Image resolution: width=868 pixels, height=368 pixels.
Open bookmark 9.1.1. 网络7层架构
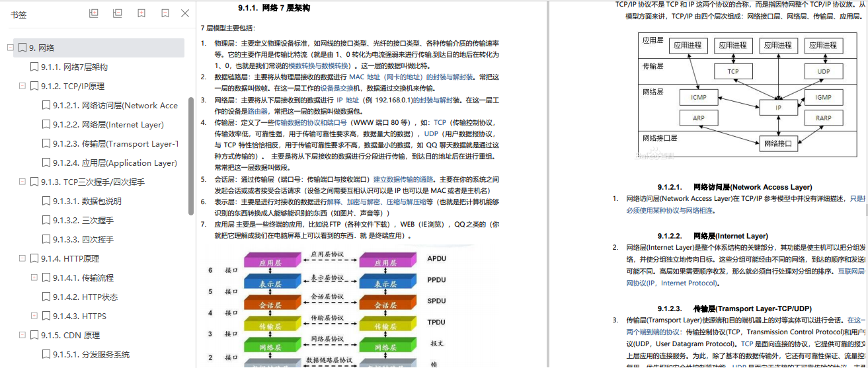point(74,67)
